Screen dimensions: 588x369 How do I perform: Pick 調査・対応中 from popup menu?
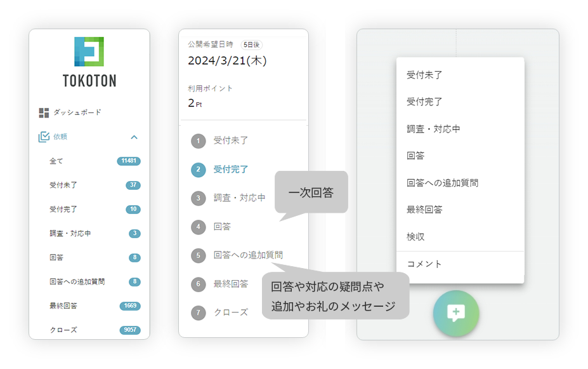(x=433, y=129)
